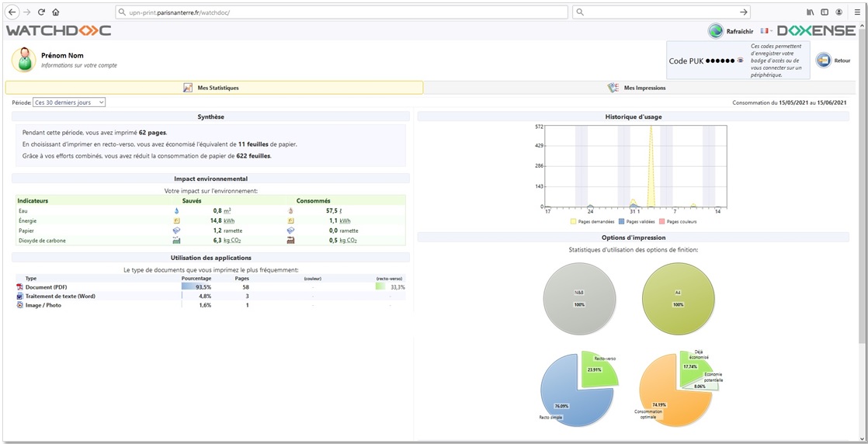Open the Période dropdown

click(x=68, y=102)
